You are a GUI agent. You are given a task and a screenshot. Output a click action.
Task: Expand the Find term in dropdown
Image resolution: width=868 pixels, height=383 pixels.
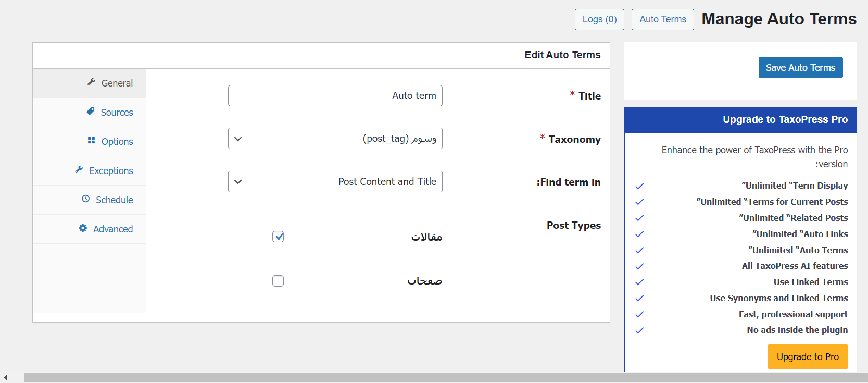335,182
